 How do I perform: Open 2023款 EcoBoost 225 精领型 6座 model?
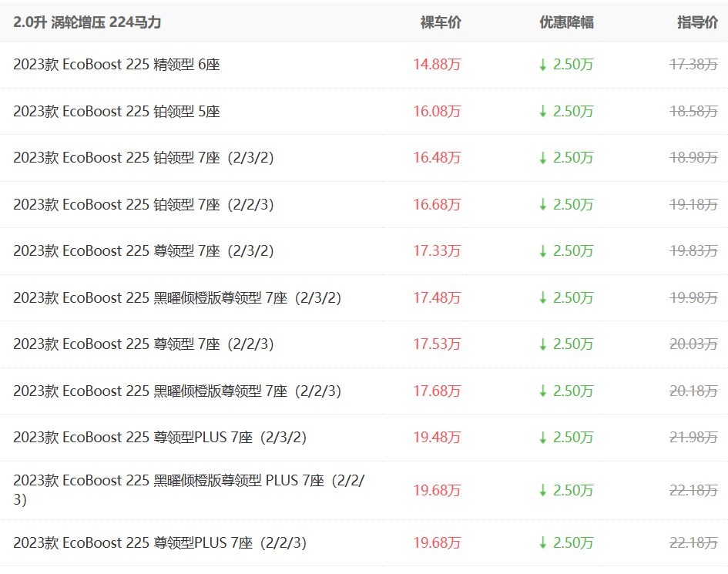tap(116, 65)
